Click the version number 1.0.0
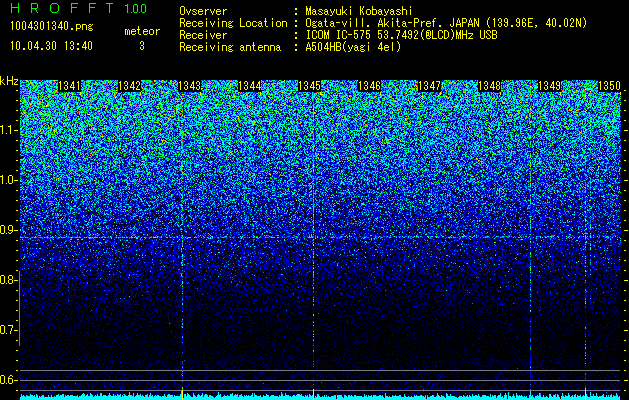Viewport: 629px width, 400px height. (x=136, y=9)
